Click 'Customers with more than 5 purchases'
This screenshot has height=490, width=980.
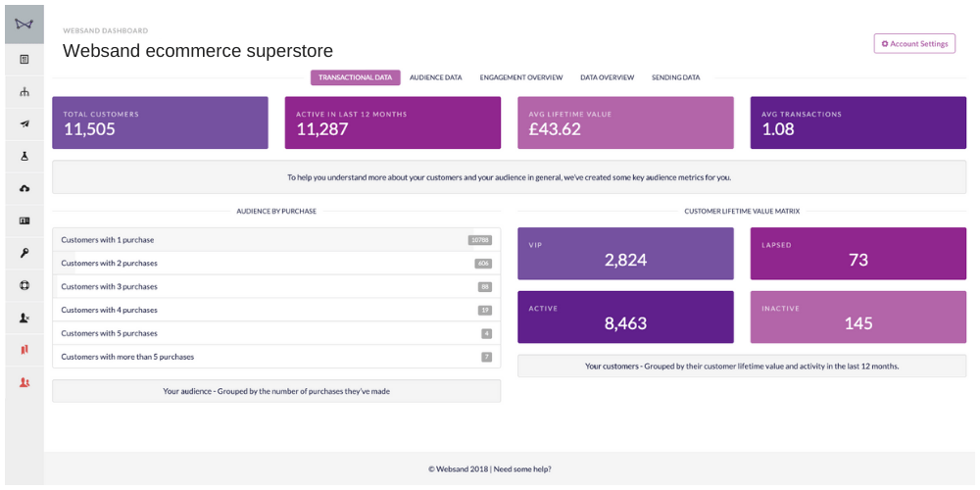[x=276, y=357]
